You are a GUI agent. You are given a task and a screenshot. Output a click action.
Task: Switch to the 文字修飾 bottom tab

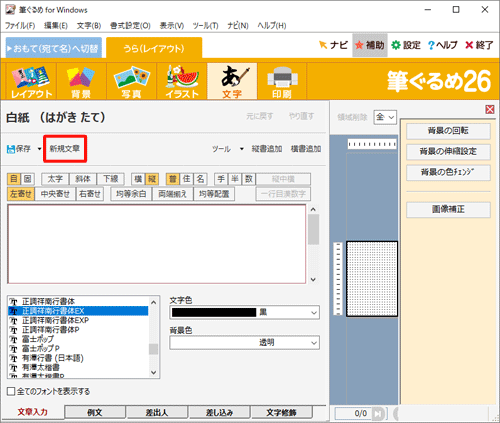(282, 413)
